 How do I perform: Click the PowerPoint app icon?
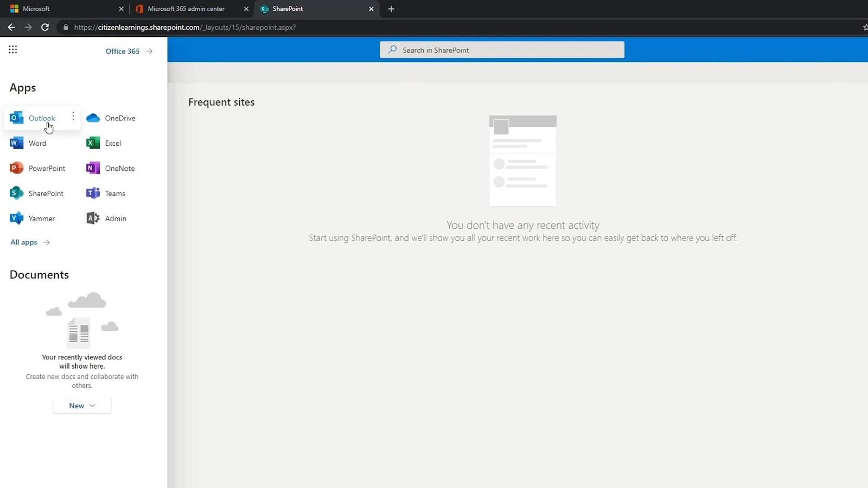[x=17, y=168]
